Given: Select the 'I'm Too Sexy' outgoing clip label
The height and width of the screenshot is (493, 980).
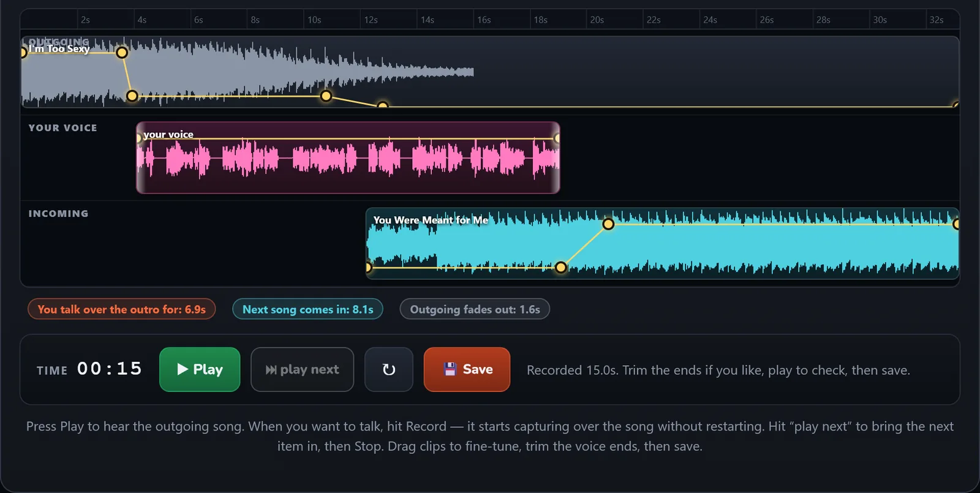Looking at the screenshot, I should (x=59, y=48).
